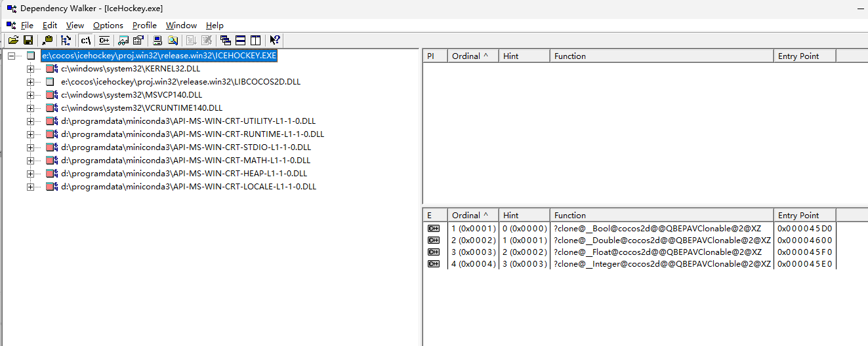This screenshot has height=346, width=868.
Task: Click the module icon beside KERNEL32.DLL
Action: pyautogui.click(x=52, y=69)
